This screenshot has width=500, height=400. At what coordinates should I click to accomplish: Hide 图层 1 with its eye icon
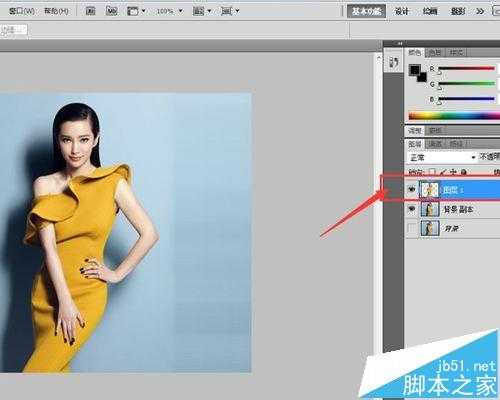point(412,189)
